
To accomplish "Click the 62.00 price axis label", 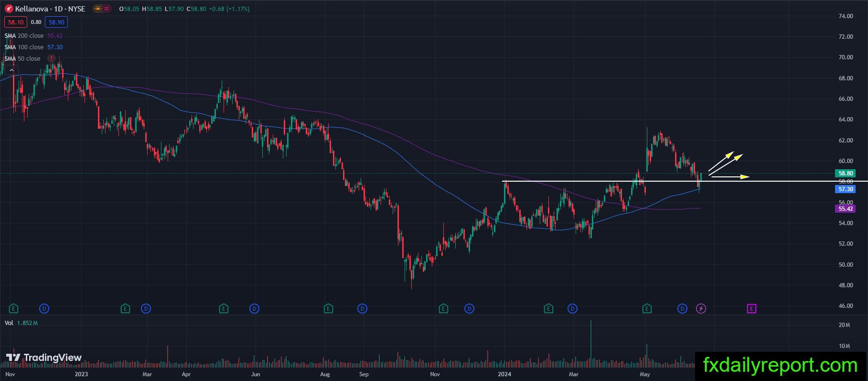I will 846,141.
